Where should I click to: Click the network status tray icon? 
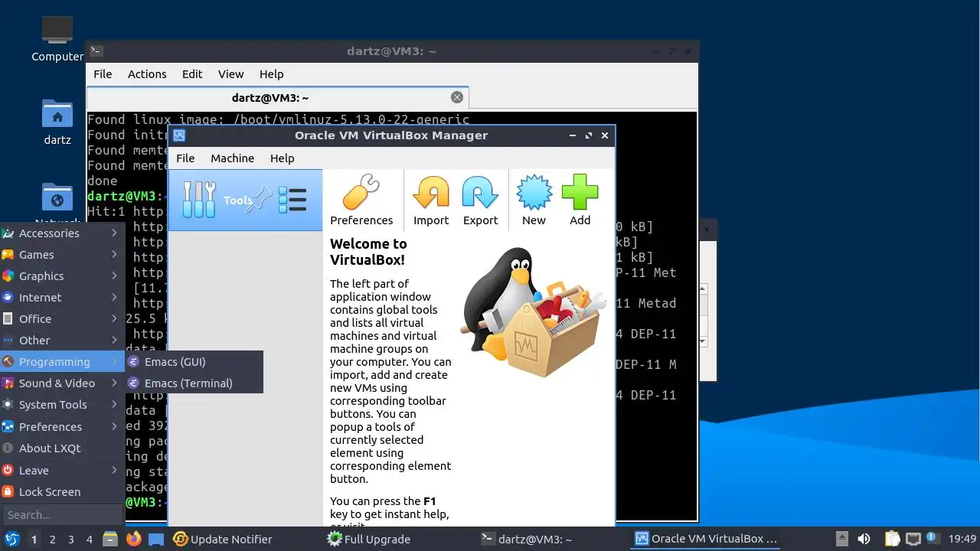point(913,539)
